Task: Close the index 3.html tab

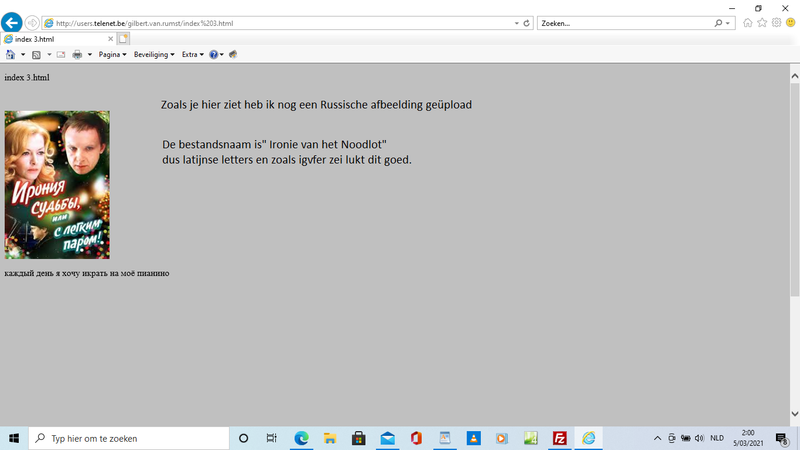Action: [110, 39]
